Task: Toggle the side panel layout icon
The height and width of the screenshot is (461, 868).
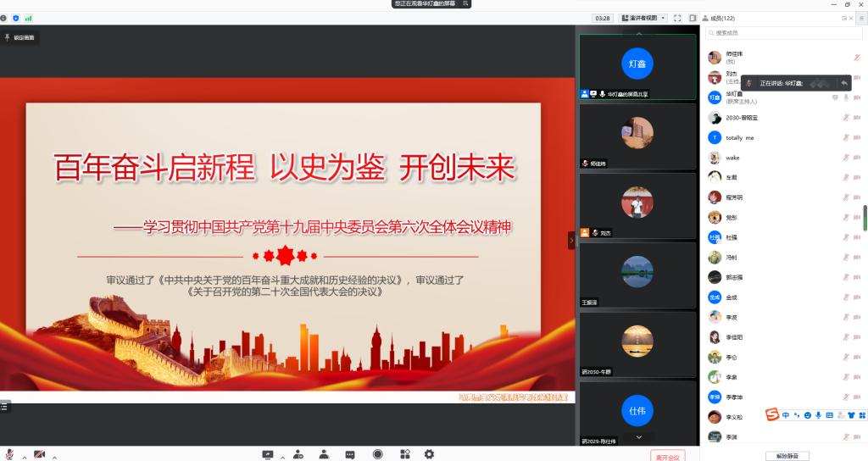Action: point(693,18)
